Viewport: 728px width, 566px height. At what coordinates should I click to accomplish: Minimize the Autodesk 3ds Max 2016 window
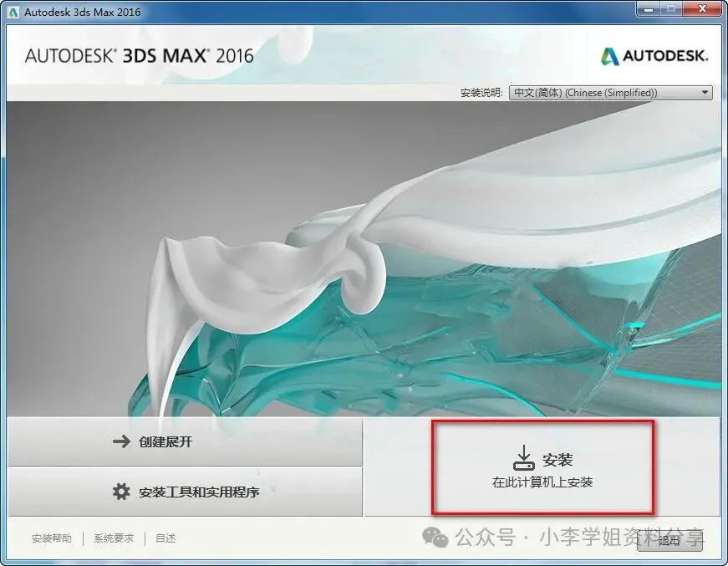click(649, 9)
